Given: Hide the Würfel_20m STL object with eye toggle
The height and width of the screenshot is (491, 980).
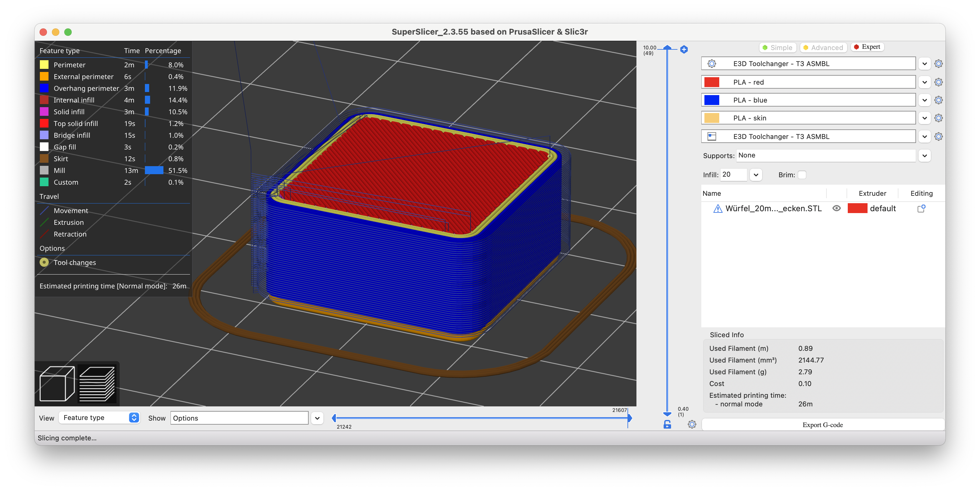Looking at the screenshot, I should tap(836, 208).
